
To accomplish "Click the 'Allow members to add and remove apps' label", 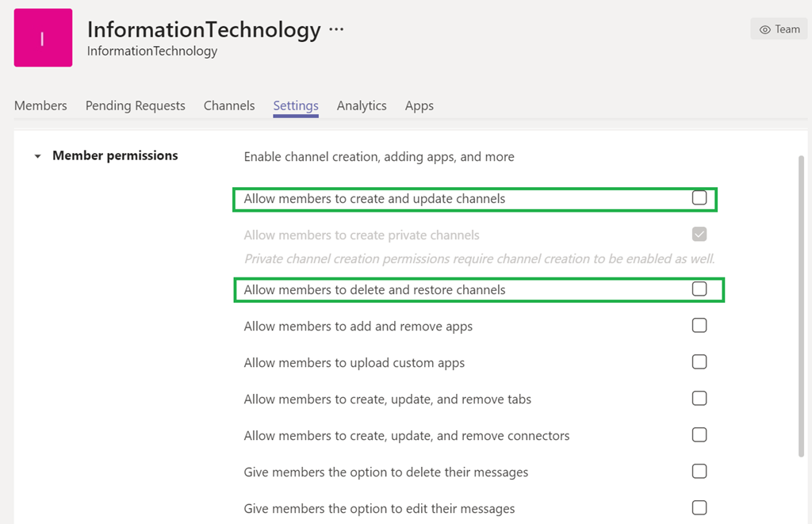I will click(x=358, y=327).
